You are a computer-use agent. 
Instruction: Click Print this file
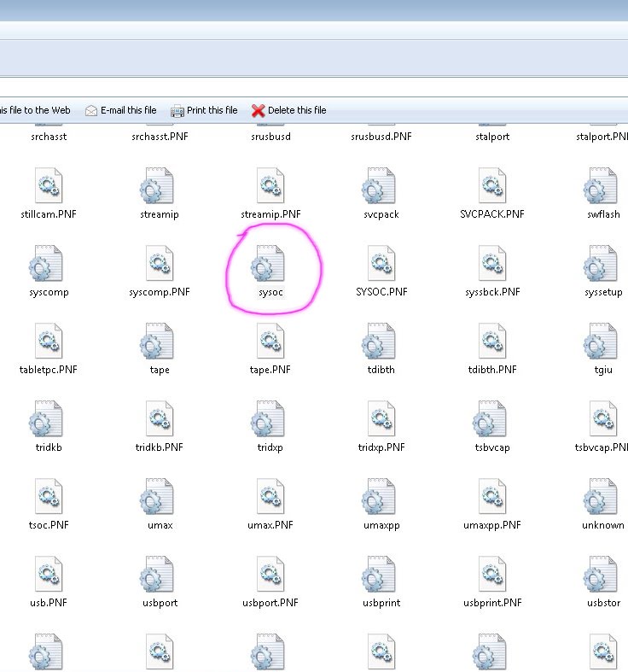[204, 110]
